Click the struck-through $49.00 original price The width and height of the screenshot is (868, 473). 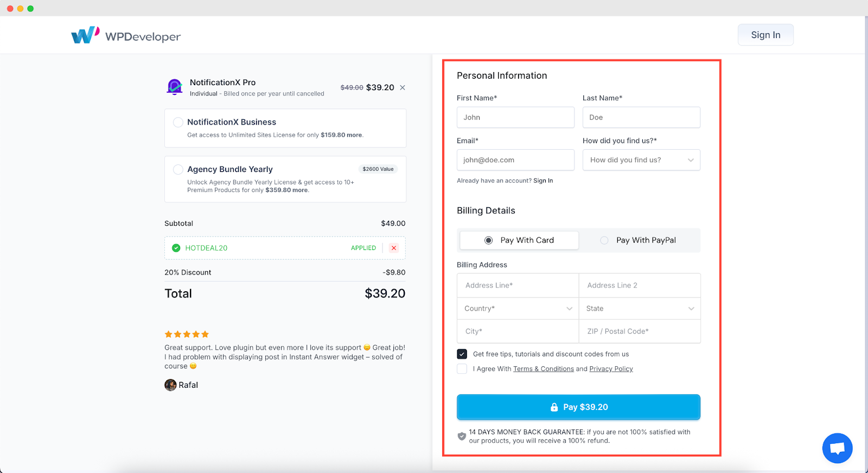352,87
